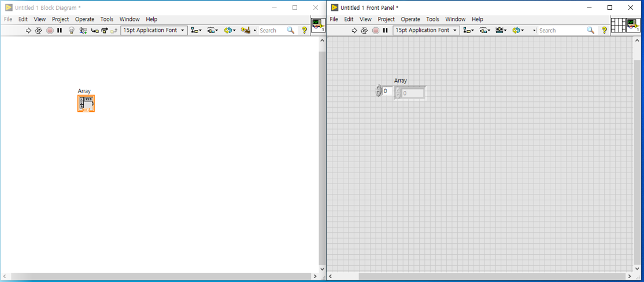Open File menu in Block Diagram window
Viewport: 644px width, 282px height.
coord(8,19)
